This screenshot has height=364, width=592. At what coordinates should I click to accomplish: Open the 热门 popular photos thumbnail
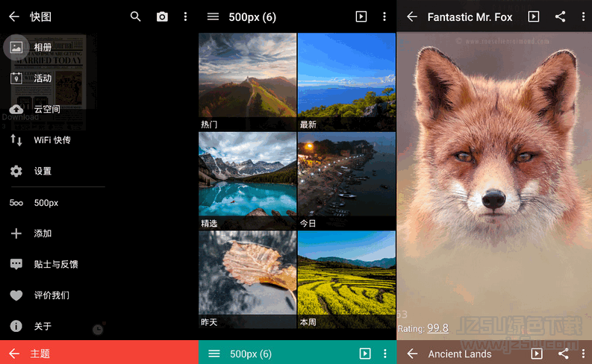247,82
